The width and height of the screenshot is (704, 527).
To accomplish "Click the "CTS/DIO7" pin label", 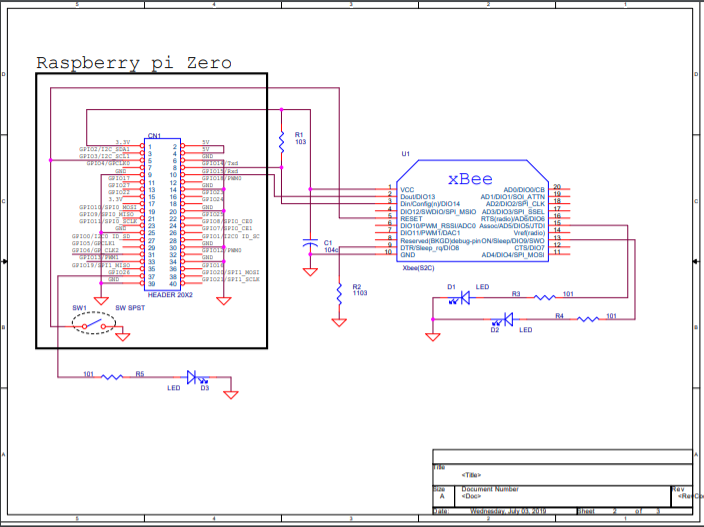I will point(529,248).
